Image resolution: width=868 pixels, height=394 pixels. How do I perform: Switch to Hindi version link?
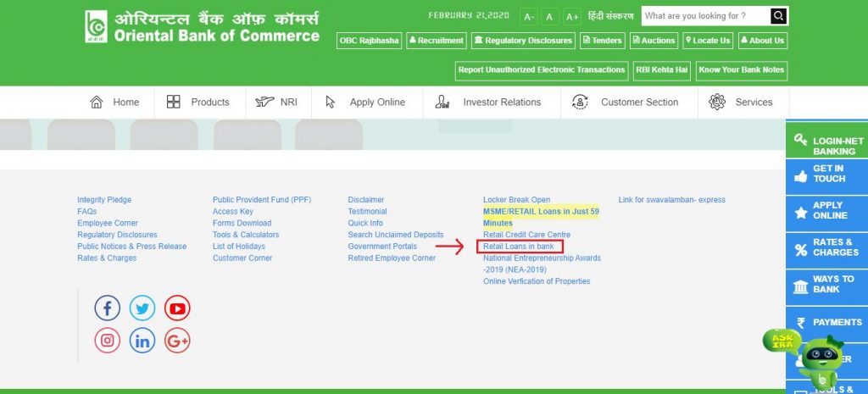[x=610, y=16]
